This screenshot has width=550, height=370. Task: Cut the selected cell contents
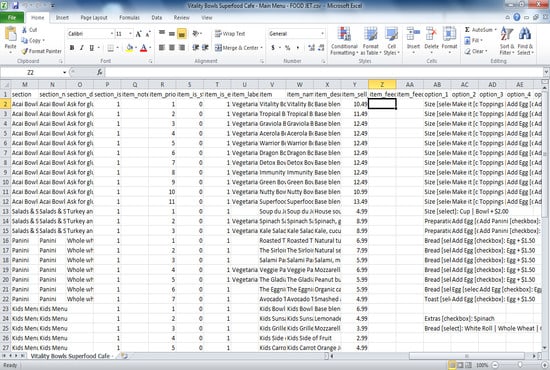point(30,30)
